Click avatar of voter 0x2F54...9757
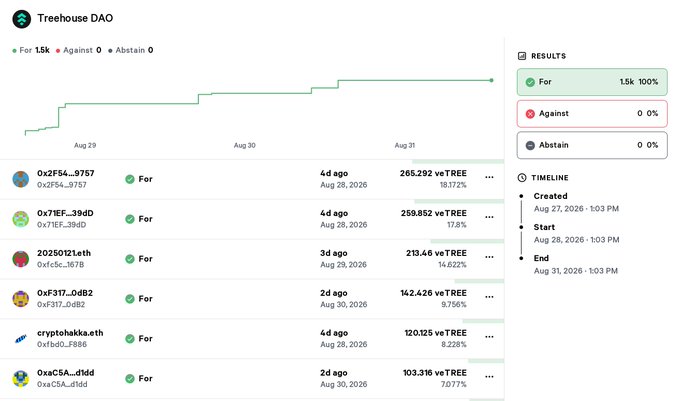The width and height of the screenshot is (680, 401). pyautogui.click(x=21, y=179)
